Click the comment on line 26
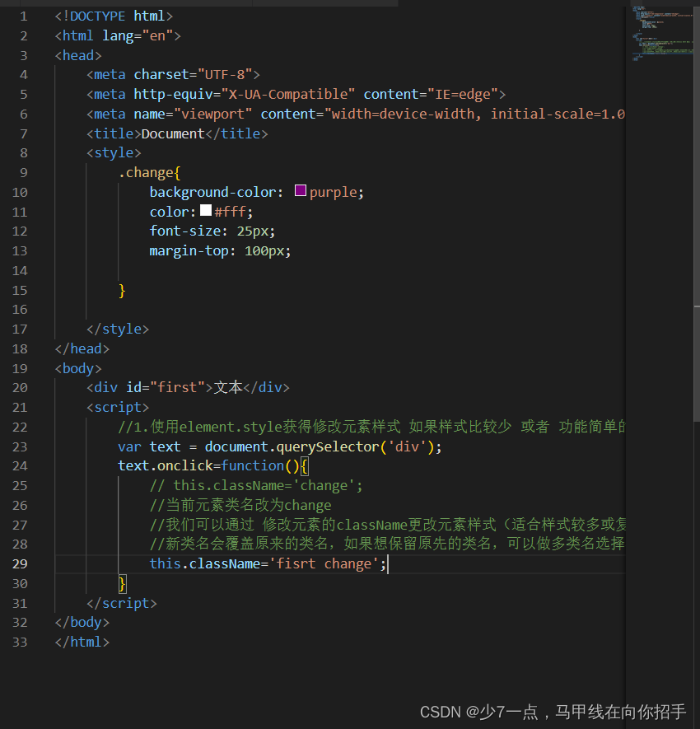The width and height of the screenshot is (700, 729). tap(240, 506)
